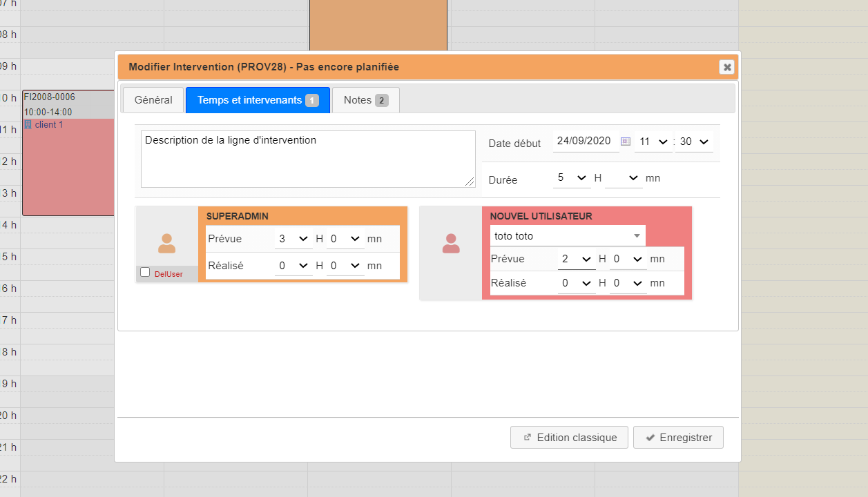Open the start minutes dropdown showing 30
The width and height of the screenshot is (868, 497).
click(693, 142)
